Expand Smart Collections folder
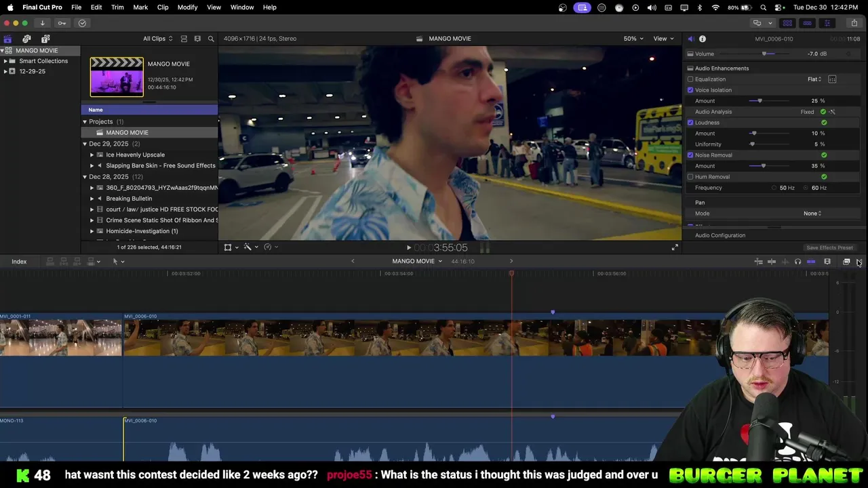Image resolution: width=868 pixels, height=488 pixels. [x=5, y=61]
